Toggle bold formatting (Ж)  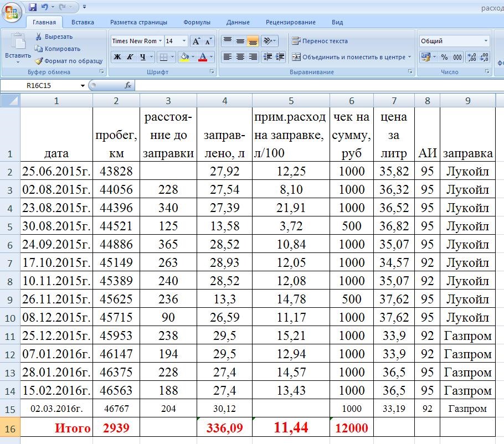point(117,57)
